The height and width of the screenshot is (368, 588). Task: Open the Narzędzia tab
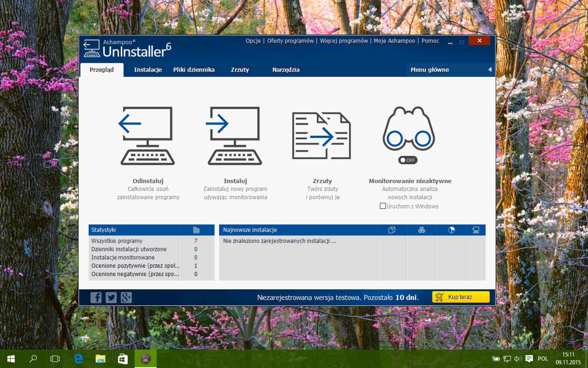[x=286, y=70]
